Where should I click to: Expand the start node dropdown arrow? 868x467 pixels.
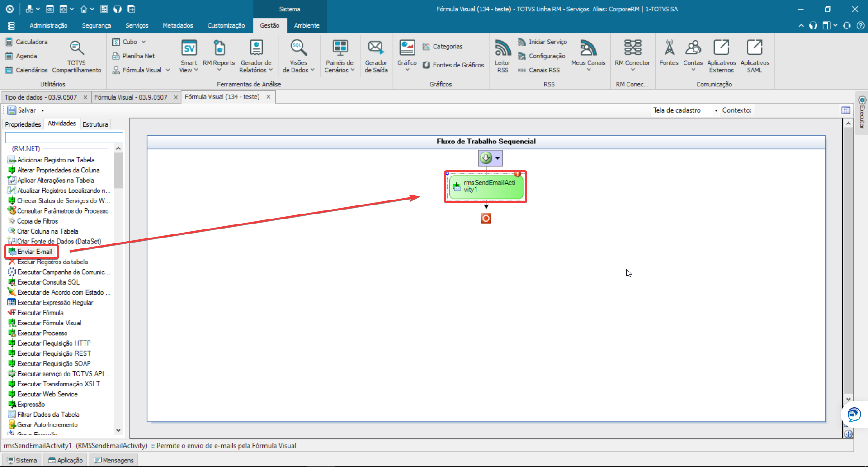497,158
